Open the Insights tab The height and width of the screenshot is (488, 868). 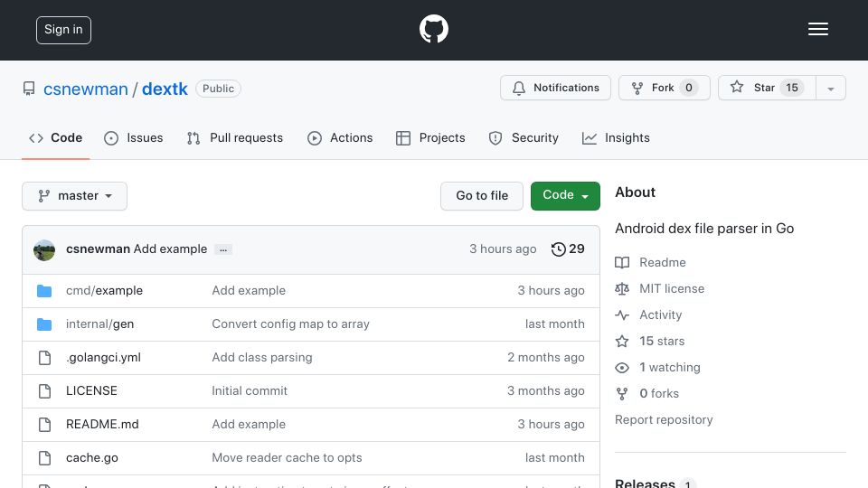coord(616,137)
